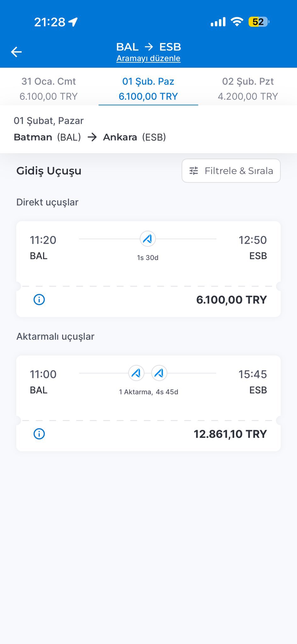Click the Aramayı düzenle link
Viewport: 297px width, 644px height.
tap(148, 58)
